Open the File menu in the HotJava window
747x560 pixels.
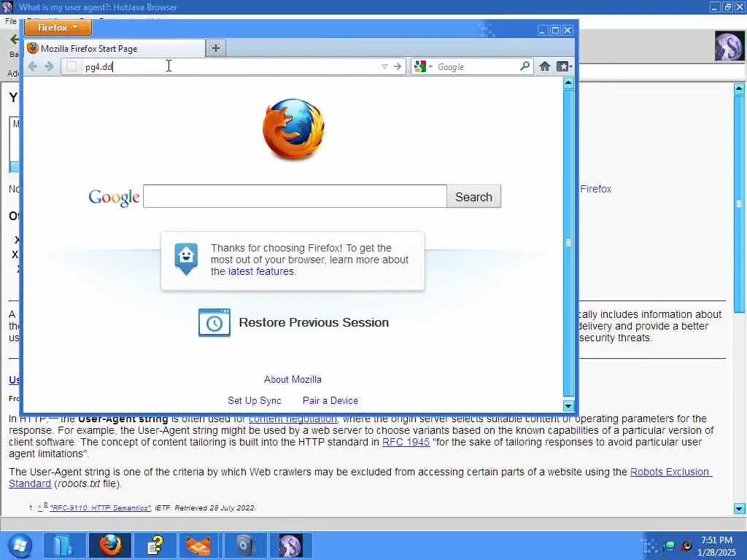pos(10,21)
